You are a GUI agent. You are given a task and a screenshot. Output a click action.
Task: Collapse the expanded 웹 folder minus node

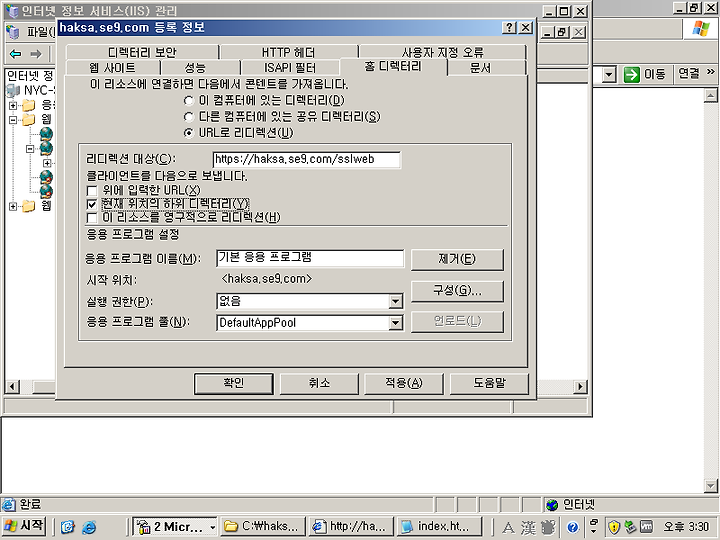(x=13, y=120)
